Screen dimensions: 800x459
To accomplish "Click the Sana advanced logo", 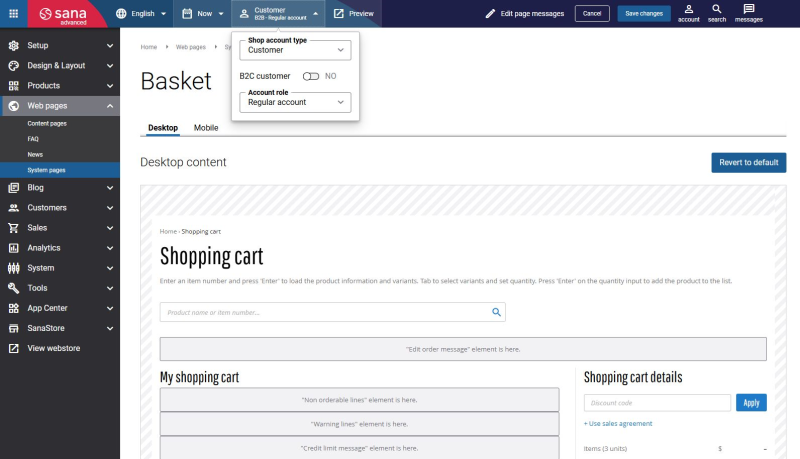I will (x=63, y=15).
